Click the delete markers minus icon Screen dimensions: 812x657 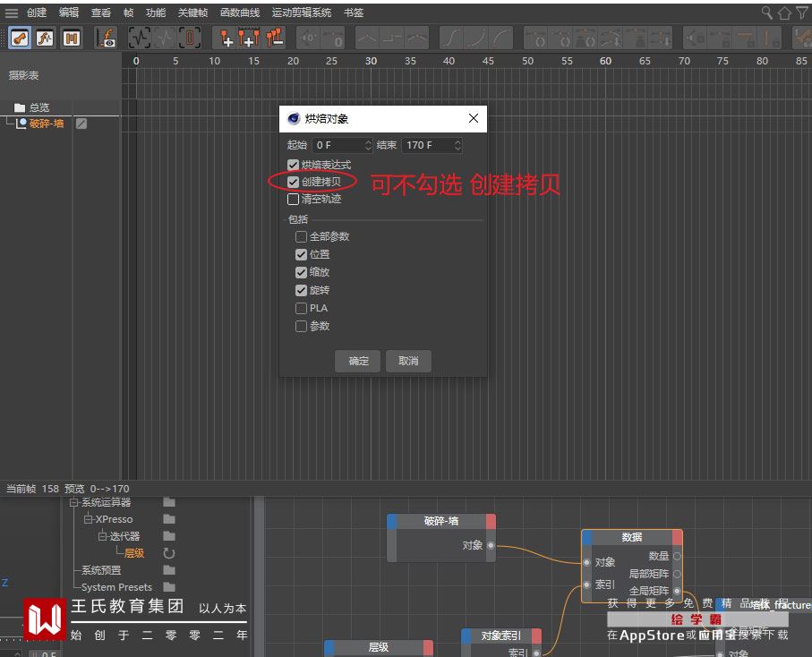tap(275, 38)
